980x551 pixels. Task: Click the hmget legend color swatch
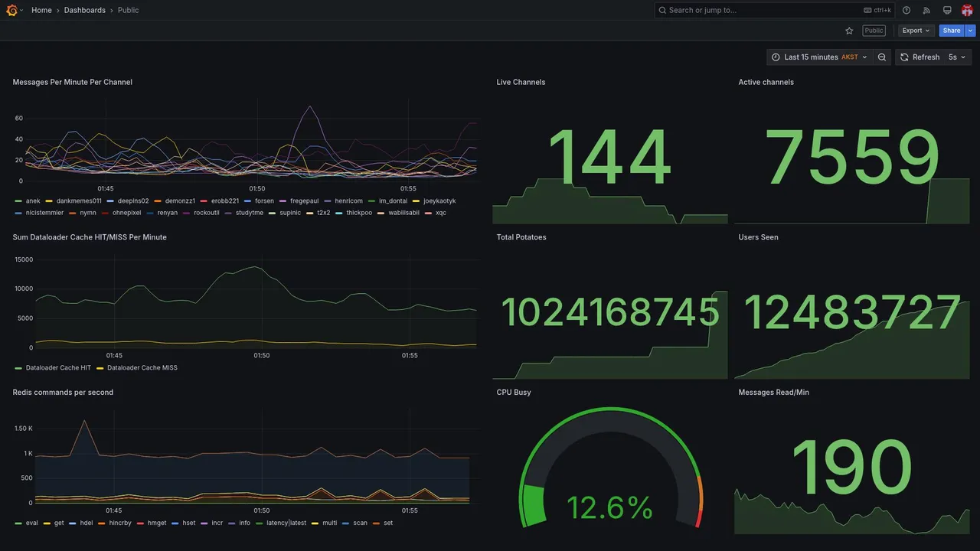coord(141,523)
